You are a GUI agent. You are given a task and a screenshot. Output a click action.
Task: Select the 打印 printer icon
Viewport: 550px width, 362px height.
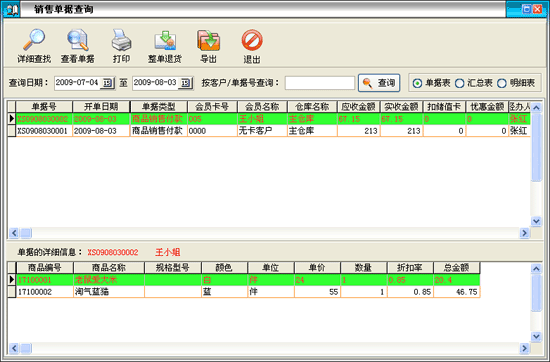[x=121, y=40]
